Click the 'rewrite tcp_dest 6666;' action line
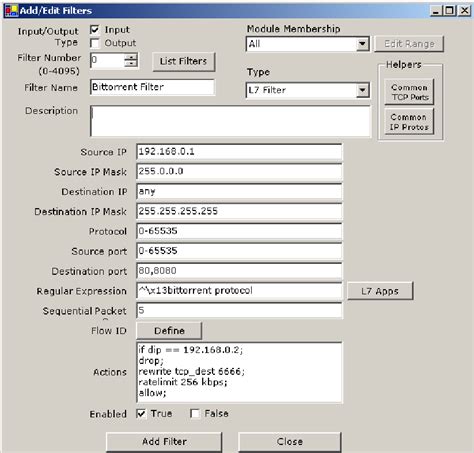 tap(191, 371)
